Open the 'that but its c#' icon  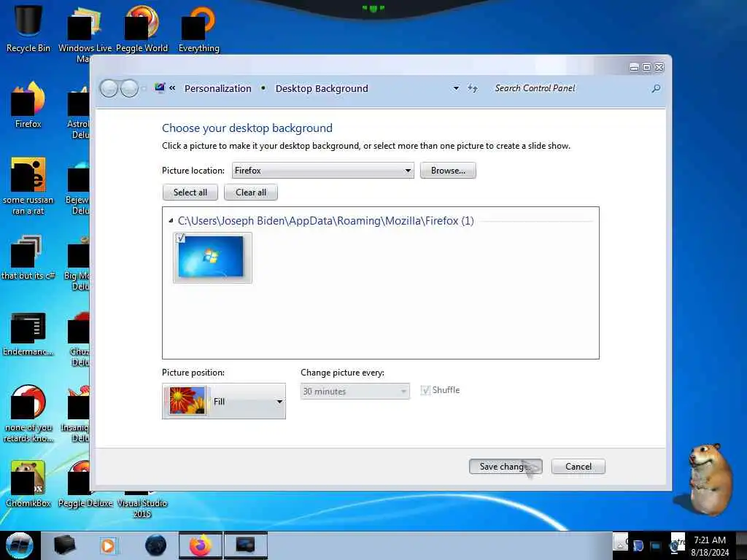coord(28,257)
